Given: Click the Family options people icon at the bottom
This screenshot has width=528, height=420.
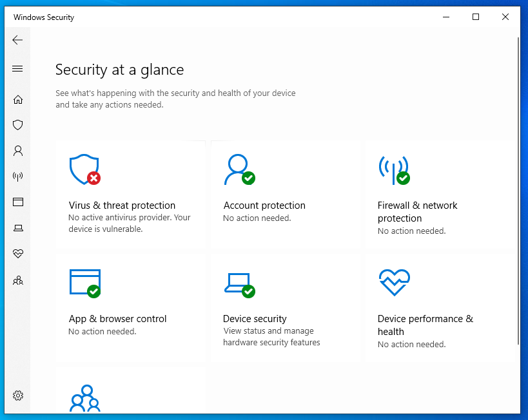Looking at the screenshot, I should pyautogui.click(x=85, y=398).
